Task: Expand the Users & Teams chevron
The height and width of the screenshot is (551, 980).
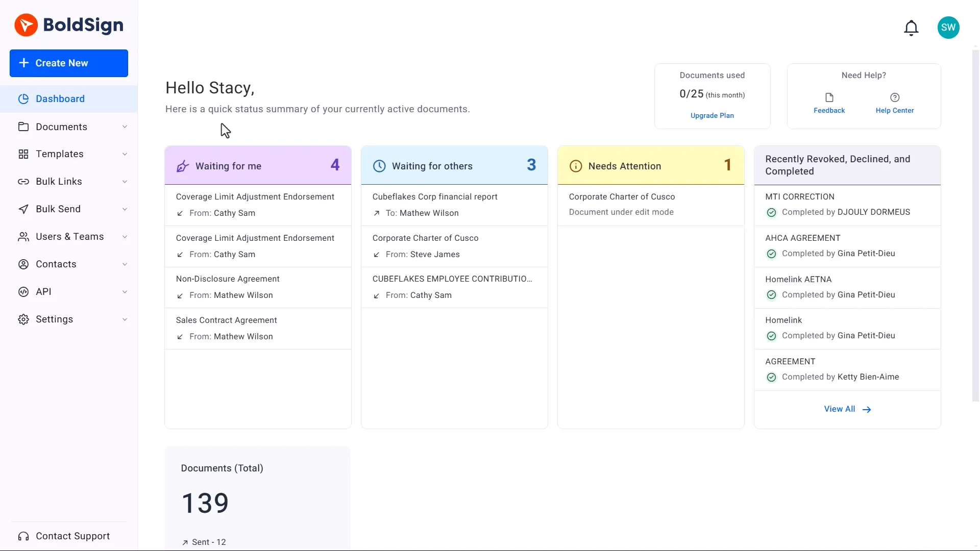Action: [x=125, y=237]
